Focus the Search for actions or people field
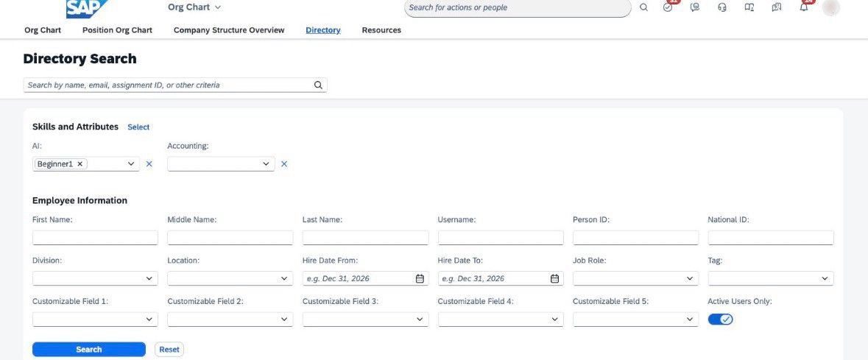The width and height of the screenshot is (868, 360). click(518, 8)
